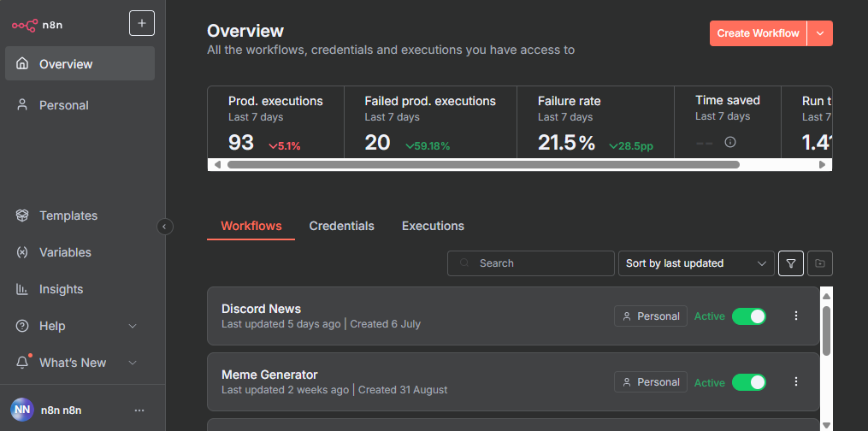Click the n8n logo icon
868x431 pixels.
(25, 25)
